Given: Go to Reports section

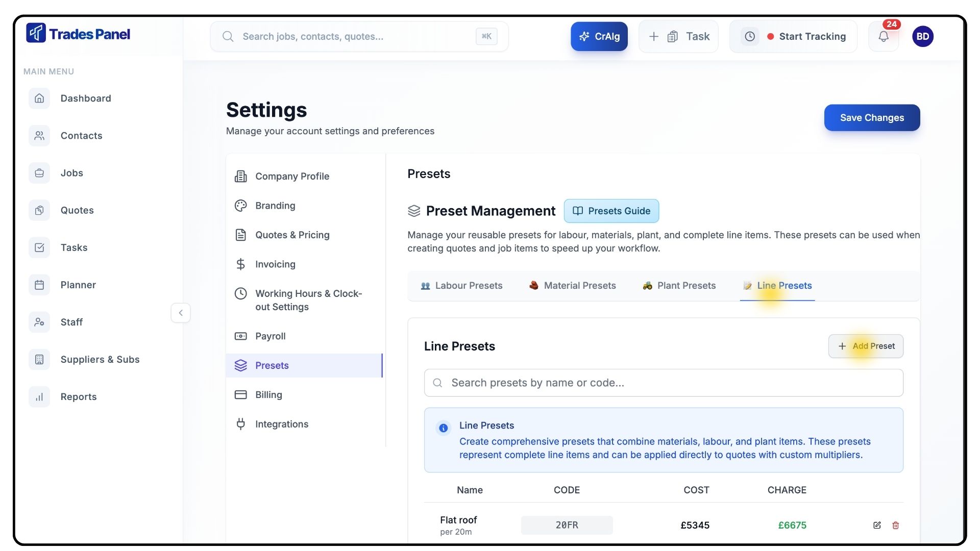Looking at the screenshot, I should pos(78,396).
